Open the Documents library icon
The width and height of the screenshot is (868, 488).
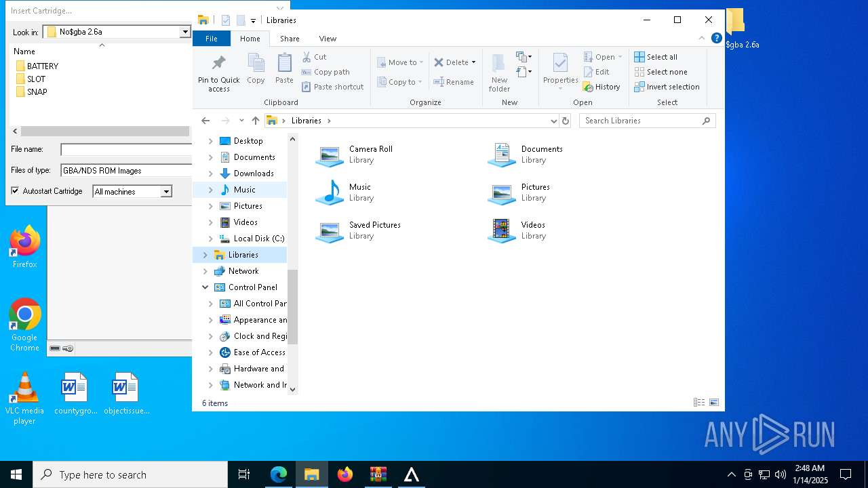502,155
